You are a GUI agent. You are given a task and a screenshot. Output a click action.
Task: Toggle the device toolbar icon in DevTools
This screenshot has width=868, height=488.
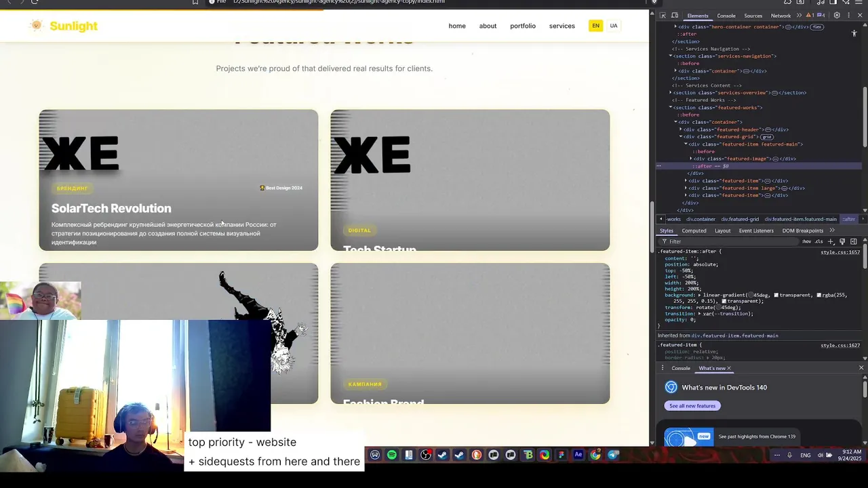(x=675, y=16)
